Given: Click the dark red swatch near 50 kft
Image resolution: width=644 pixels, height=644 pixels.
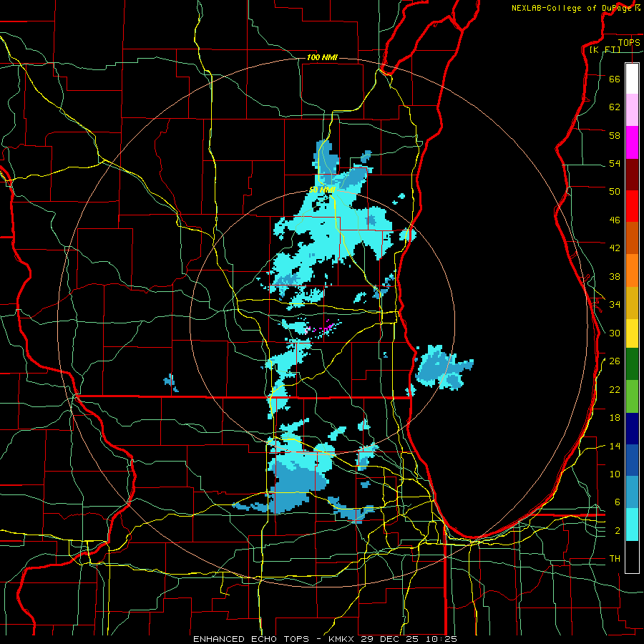Looking at the screenshot, I should 632,174.
